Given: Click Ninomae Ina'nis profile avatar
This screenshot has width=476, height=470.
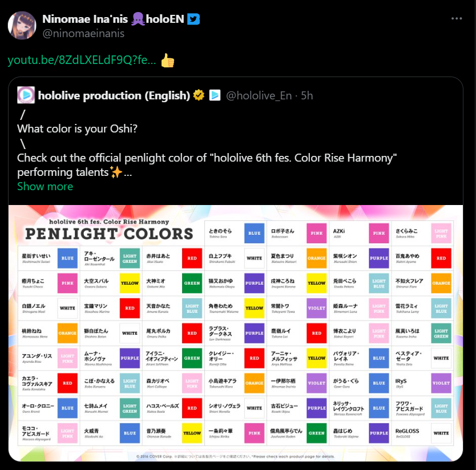Looking at the screenshot, I should (x=22, y=26).
